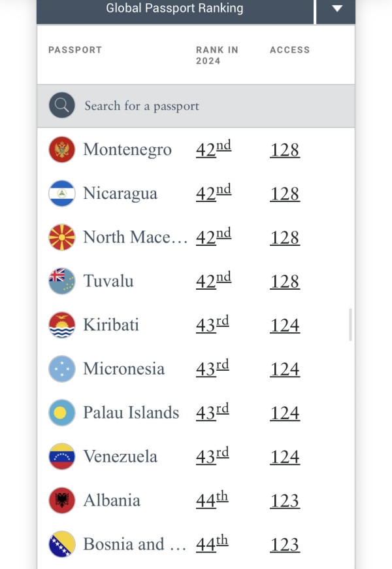Open Albania's 123 access link
The height and width of the screenshot is (569, 392).
[x=285, y=501]
